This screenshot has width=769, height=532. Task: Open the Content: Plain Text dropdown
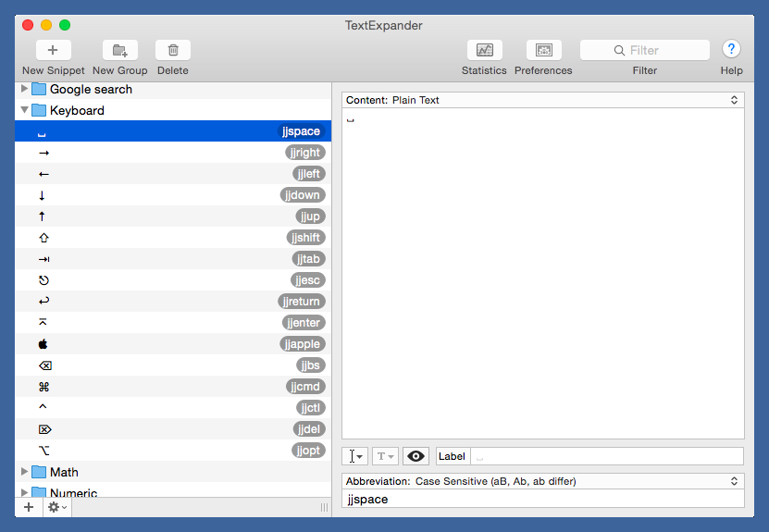tap(542, 100)
